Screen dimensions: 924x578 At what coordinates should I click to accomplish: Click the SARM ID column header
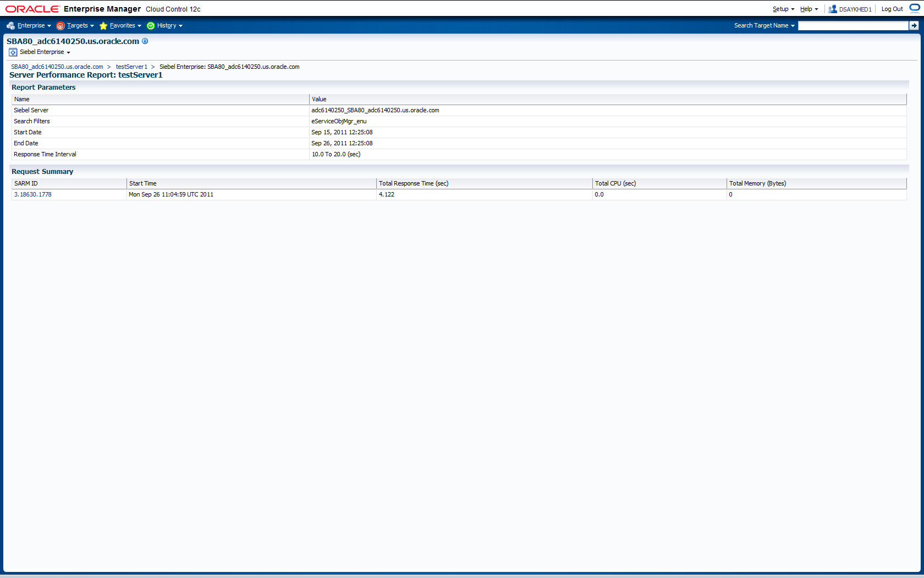(x=69, y=183)
